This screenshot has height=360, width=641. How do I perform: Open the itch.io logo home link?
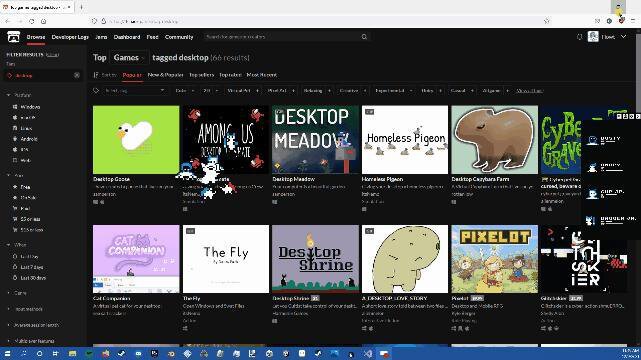tap(13, 37)
